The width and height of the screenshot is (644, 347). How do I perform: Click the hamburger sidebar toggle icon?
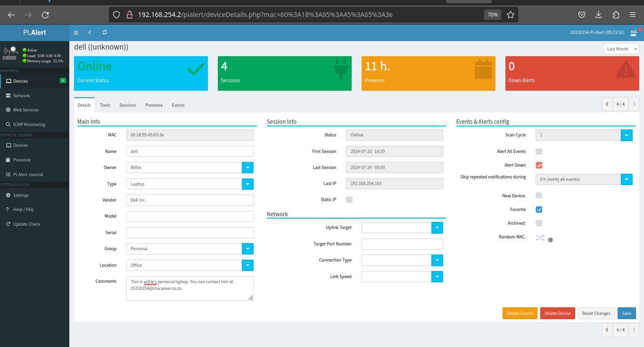76,33
